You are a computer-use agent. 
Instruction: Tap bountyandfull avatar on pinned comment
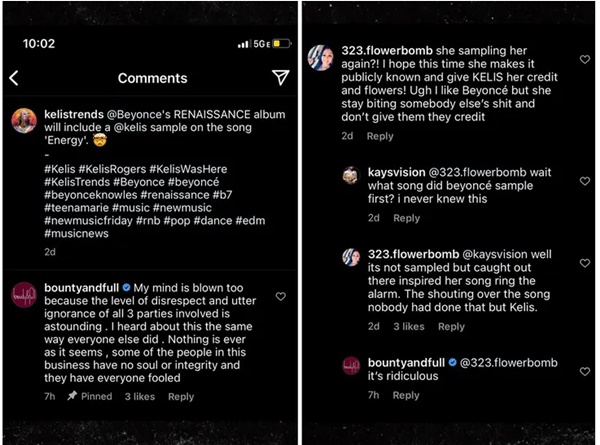click(23, 294)
